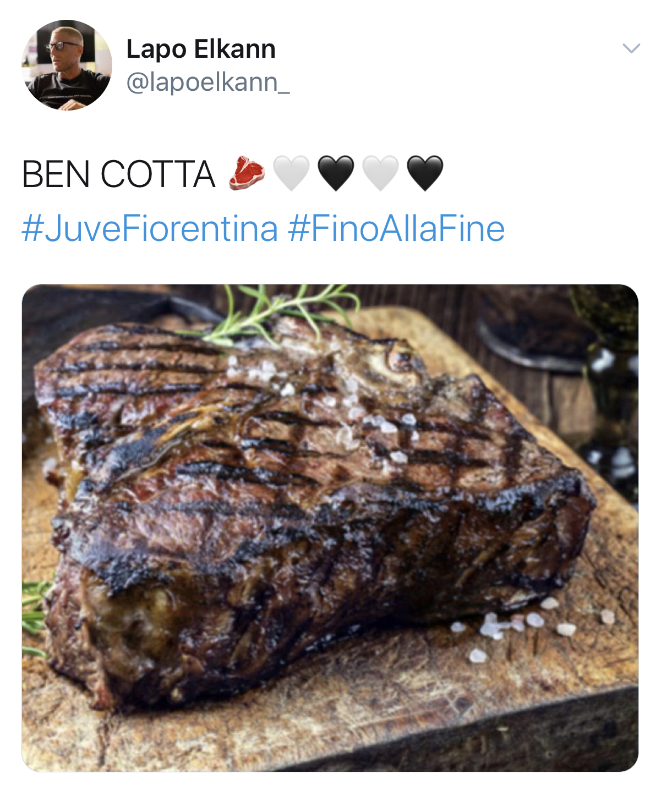Click the steak emoji in the tweet
This screenshot has width=672, height=807.
[246, 175]
